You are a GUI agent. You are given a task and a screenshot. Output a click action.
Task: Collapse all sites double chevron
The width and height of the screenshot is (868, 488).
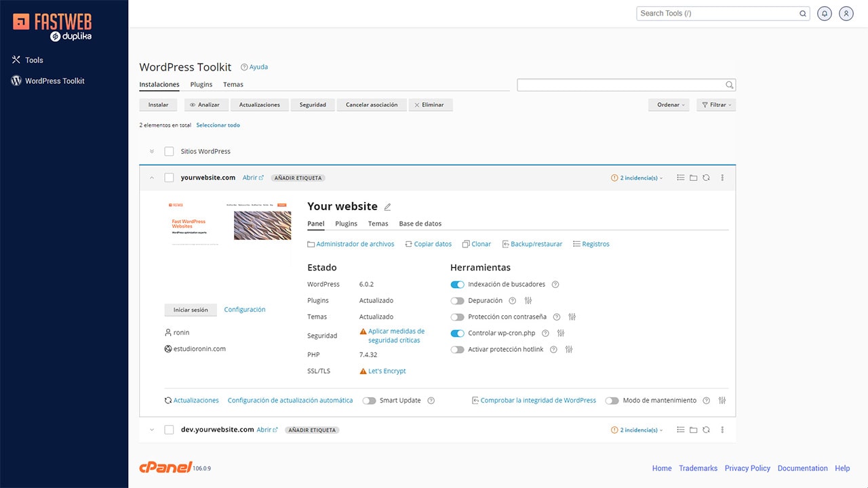(x=152, y=151)
